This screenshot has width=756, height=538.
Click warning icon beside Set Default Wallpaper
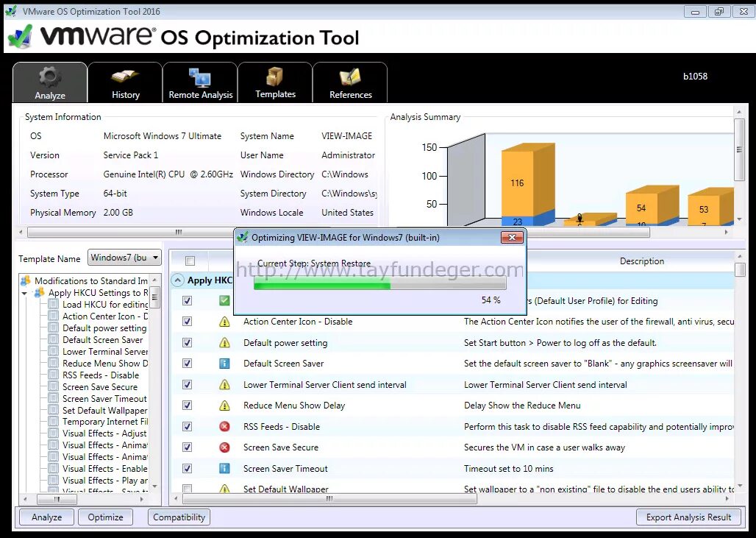coord(224,488)
